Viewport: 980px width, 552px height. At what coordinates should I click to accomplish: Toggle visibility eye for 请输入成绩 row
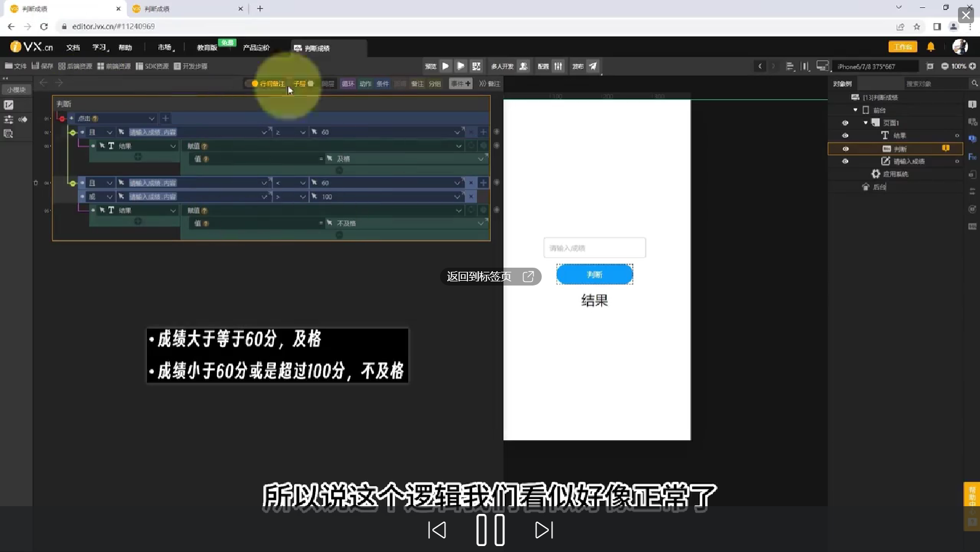(845, 161)
